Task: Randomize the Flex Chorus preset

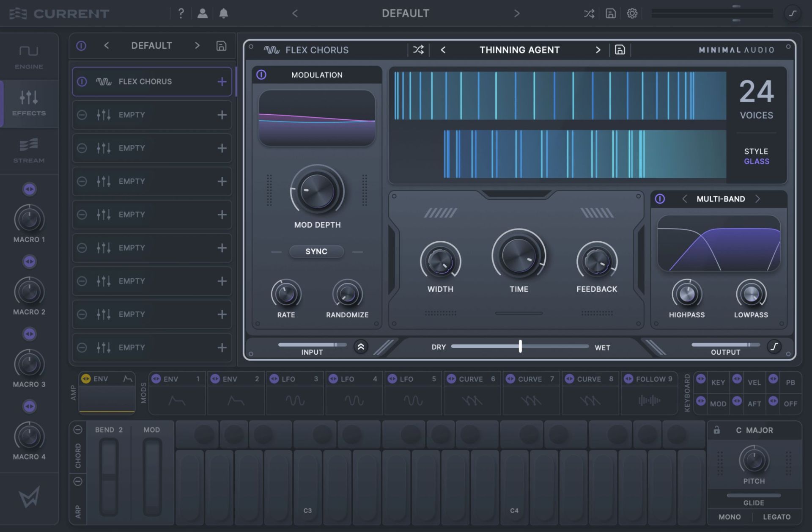Action: click(418, 50)
